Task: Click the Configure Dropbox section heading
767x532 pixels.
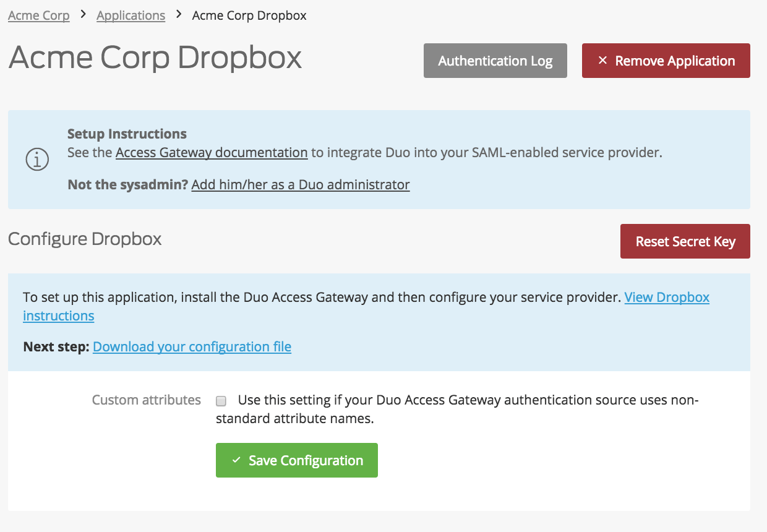Action: coord(85,239)
